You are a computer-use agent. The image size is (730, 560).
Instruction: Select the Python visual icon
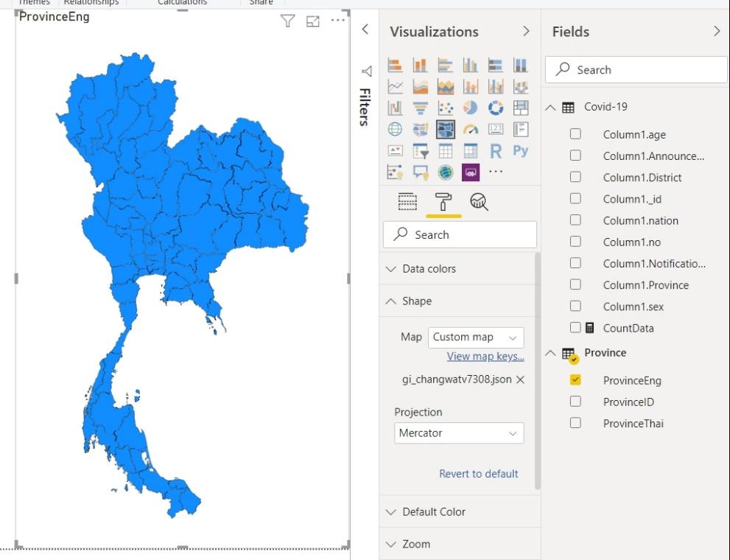click(x=521, y=150)
